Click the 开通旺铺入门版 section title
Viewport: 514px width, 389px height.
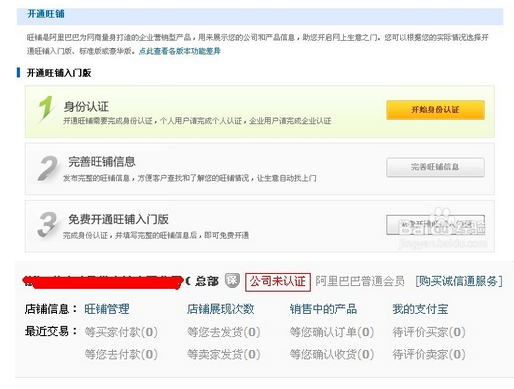pyautogui.click(x=59, y=73)
